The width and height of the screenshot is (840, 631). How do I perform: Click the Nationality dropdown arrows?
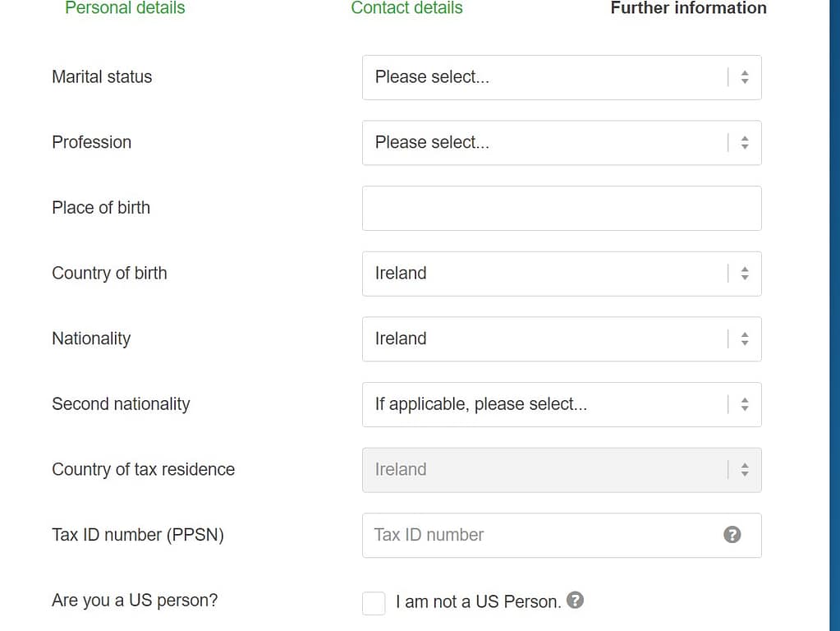pyautogui.click(x=745, y=339)
